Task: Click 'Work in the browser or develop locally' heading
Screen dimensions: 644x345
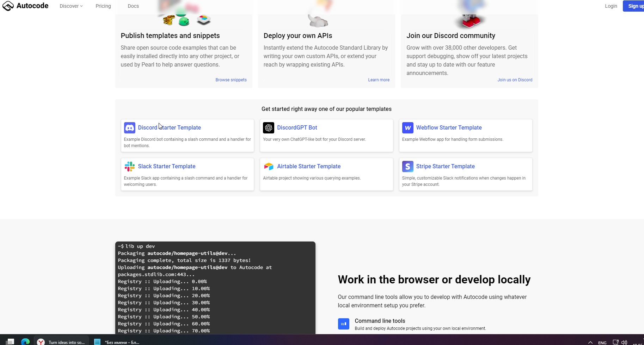Action: coord(434,280)
